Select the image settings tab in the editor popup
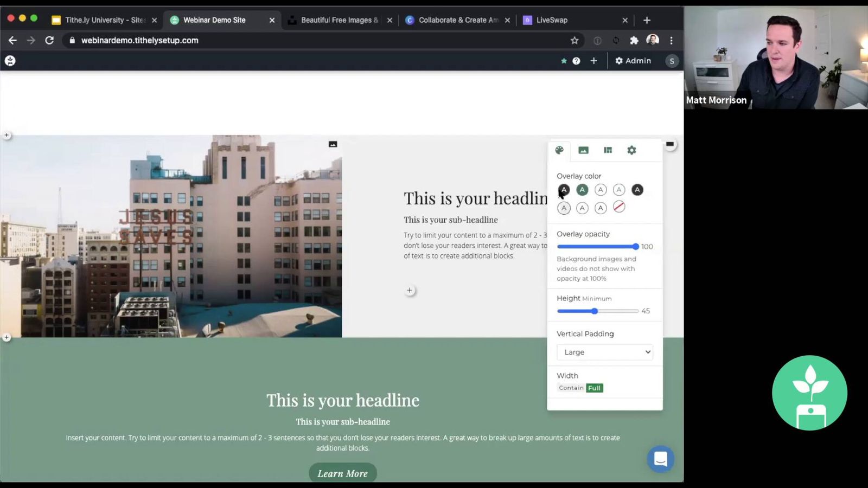This screenshot has height=488, width=868. pyautogui.click(x=583, y=150)
